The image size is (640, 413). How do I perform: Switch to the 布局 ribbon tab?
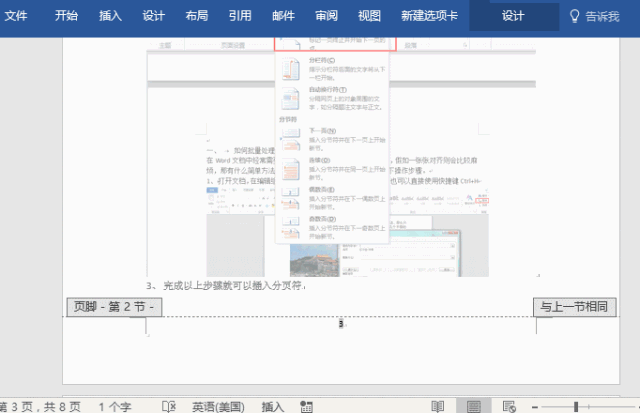(197, 16)
